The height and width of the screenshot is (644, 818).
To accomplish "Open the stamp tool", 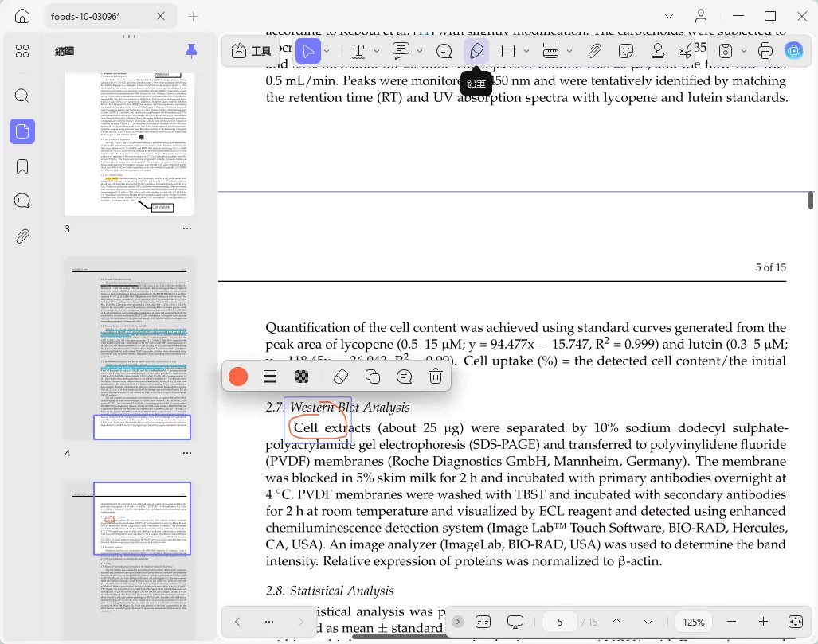I will tap(658, 51).
